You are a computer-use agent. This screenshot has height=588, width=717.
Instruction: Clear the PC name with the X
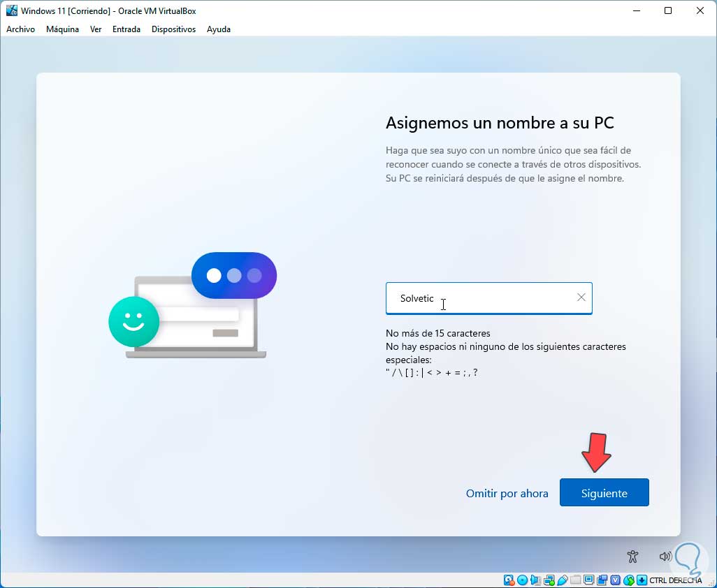(581, 297)
